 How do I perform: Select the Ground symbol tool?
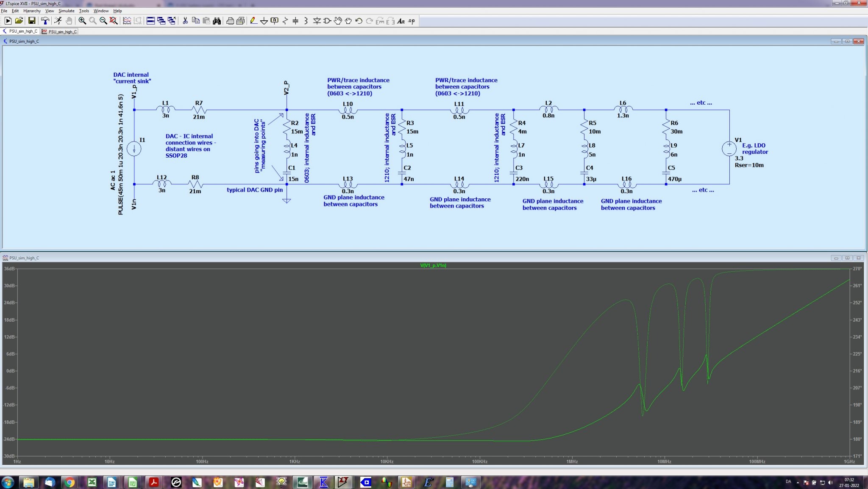[x=264, y=21]
